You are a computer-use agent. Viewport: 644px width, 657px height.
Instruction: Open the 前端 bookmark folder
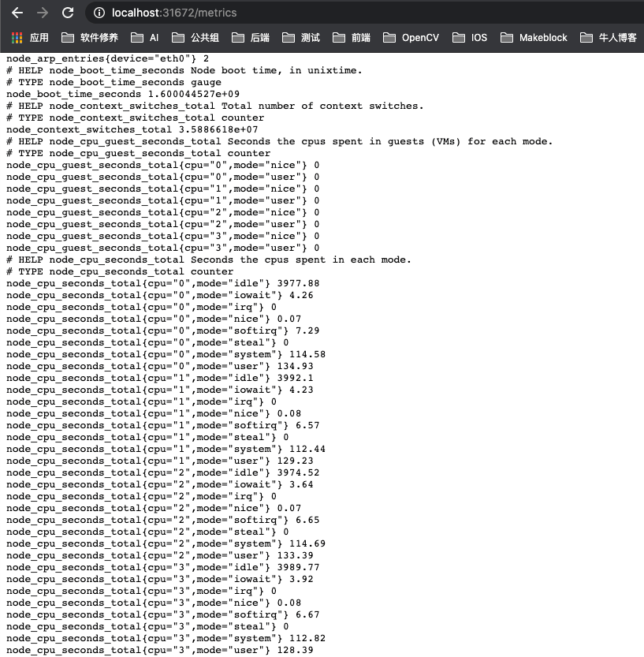[x=352, y=38]
